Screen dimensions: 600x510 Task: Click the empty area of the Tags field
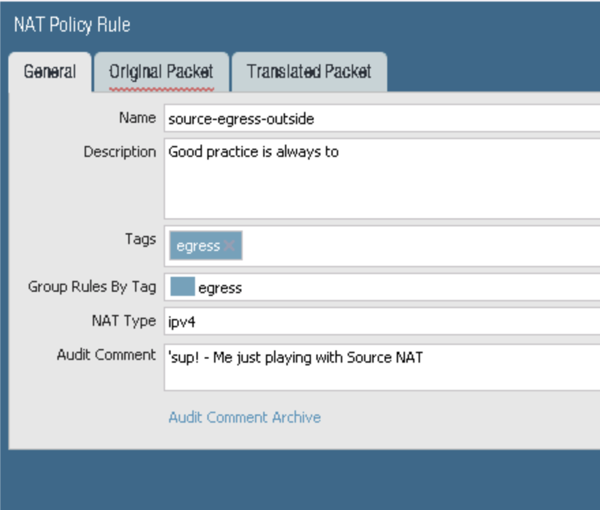(x=420, y=246)
